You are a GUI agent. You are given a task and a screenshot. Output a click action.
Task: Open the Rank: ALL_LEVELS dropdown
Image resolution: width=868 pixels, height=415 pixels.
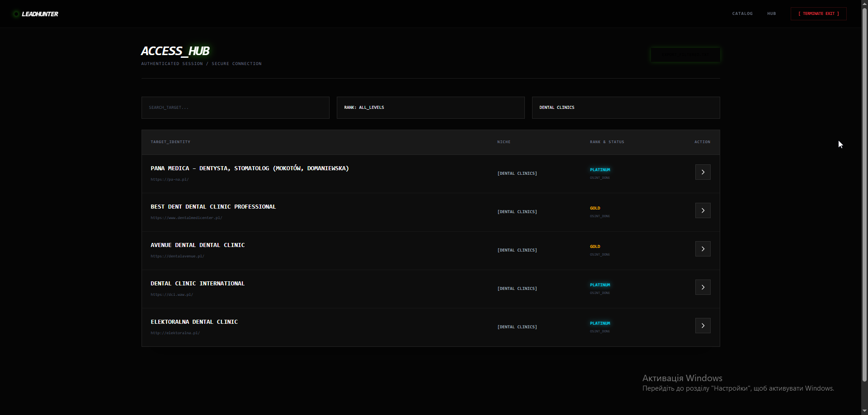pos(430,107)
